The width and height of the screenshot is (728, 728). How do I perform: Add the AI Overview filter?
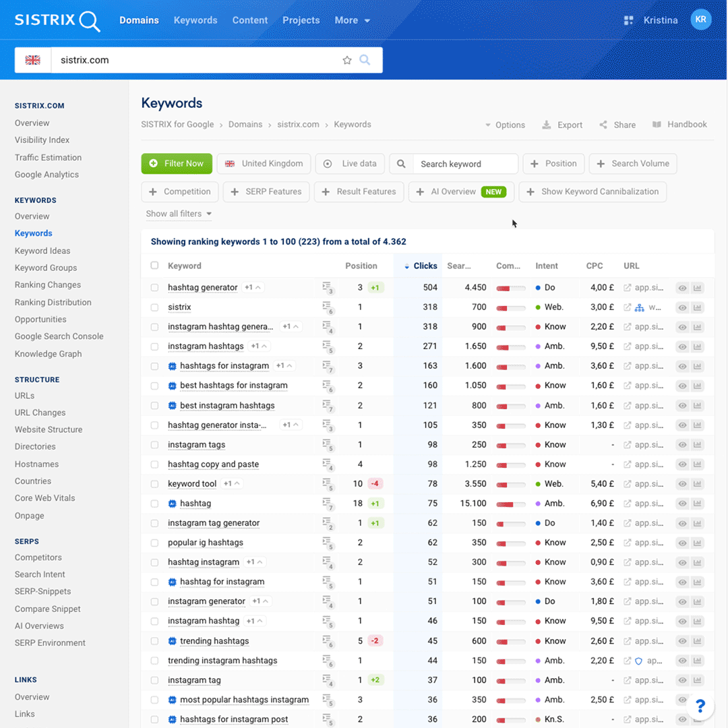(461, 191)
